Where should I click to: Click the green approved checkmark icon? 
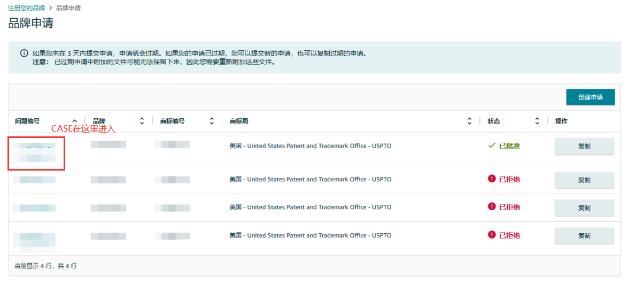coord(492,145)
